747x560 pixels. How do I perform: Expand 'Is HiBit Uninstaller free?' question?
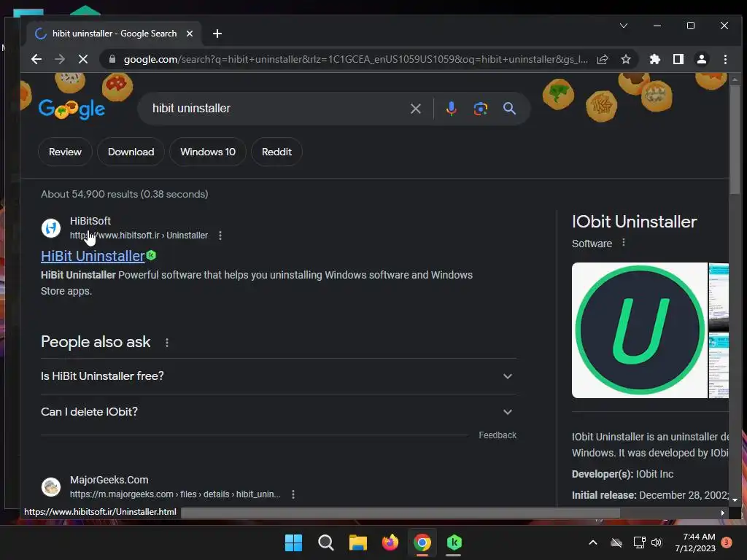(279, 376)
